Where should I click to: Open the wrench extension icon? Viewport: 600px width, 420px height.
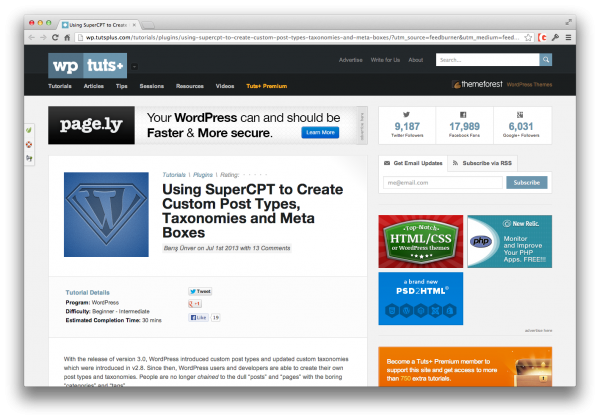556,37
